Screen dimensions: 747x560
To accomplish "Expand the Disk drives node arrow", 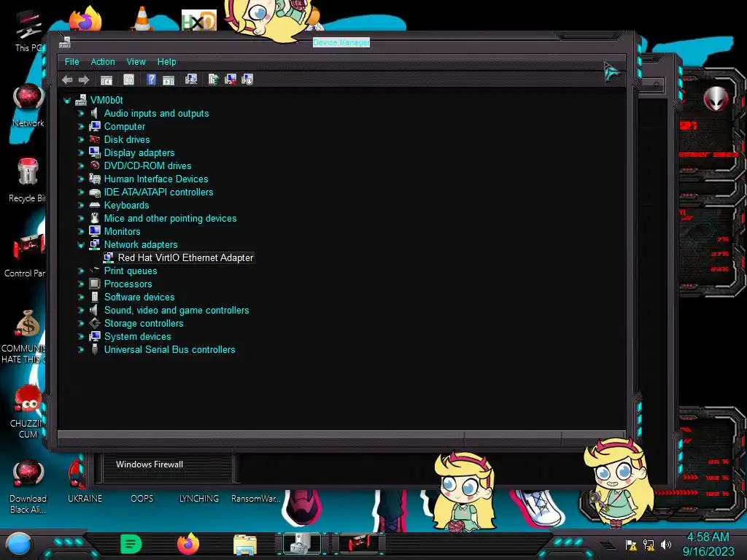I will coord(81,139).
